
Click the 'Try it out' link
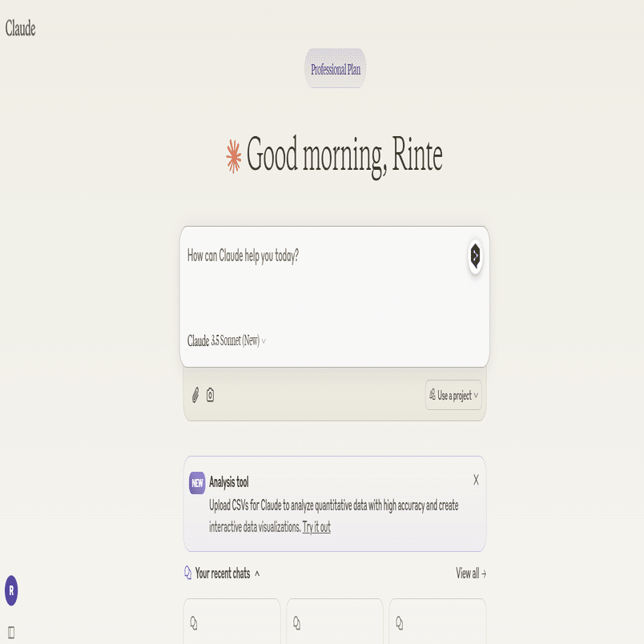(316, 526)
